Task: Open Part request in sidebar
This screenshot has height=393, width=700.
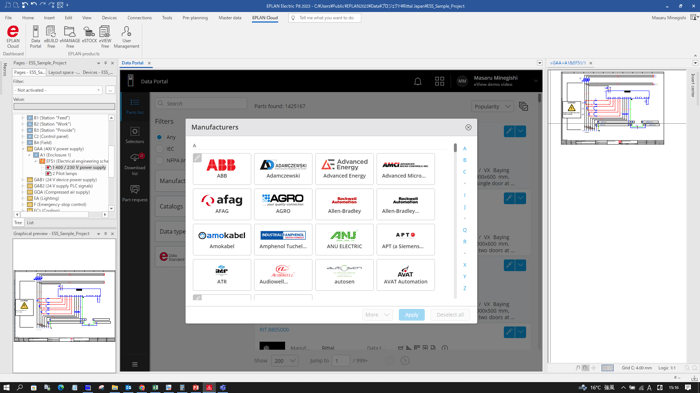Action: click(x=134, y=193)
